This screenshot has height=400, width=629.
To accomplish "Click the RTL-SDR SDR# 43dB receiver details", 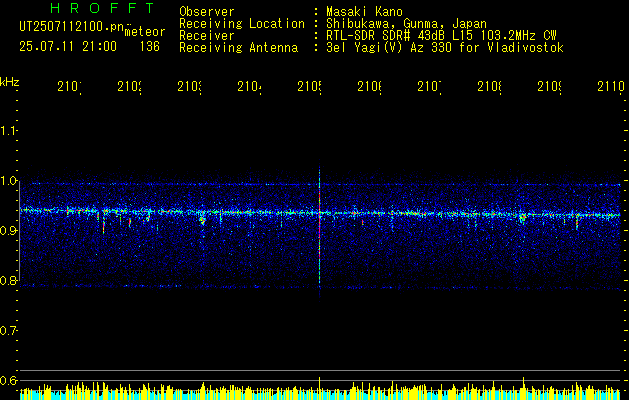I will click(x=441, y=36).
